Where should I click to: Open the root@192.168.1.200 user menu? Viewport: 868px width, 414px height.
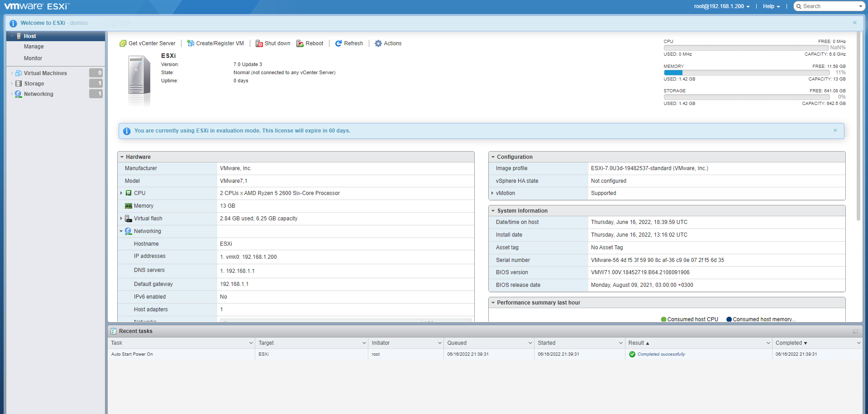[722, 6]
